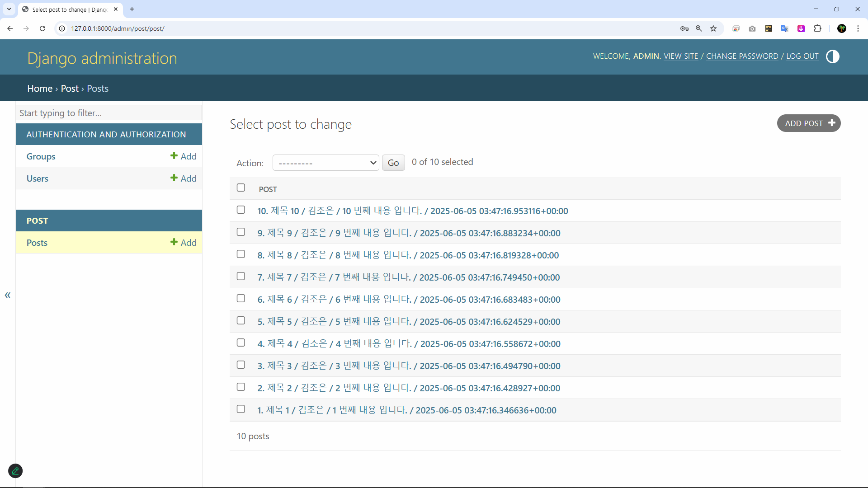This screenshot has width=868, height=488.
Task: Open Users in the sidebar
Action: pos(37,178)
